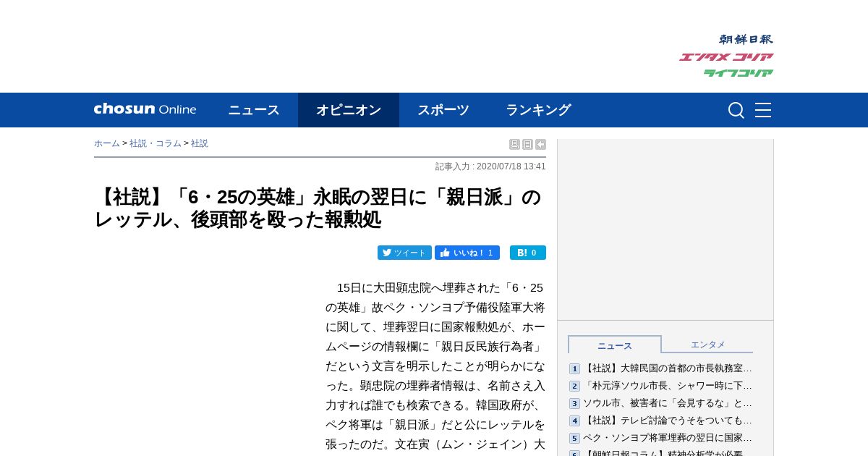This screenshot has width=868, height=456.
Task: Click the ranking number 3 badge
Action: tap(574, 404)
